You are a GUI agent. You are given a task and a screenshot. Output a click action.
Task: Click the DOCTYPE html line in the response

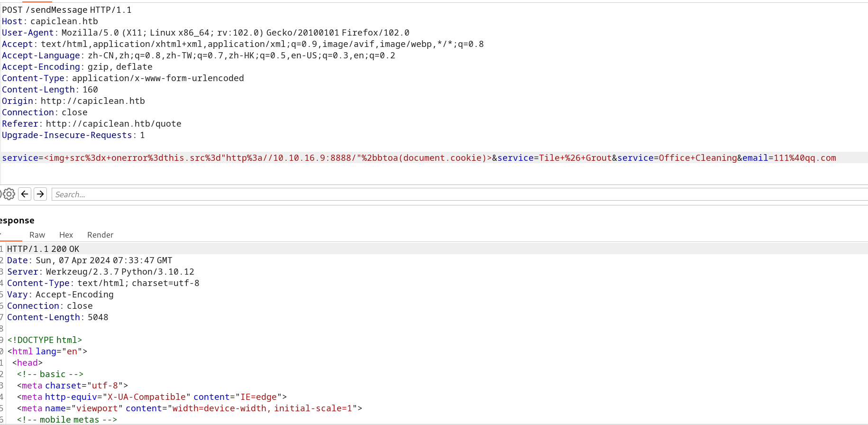45,340
